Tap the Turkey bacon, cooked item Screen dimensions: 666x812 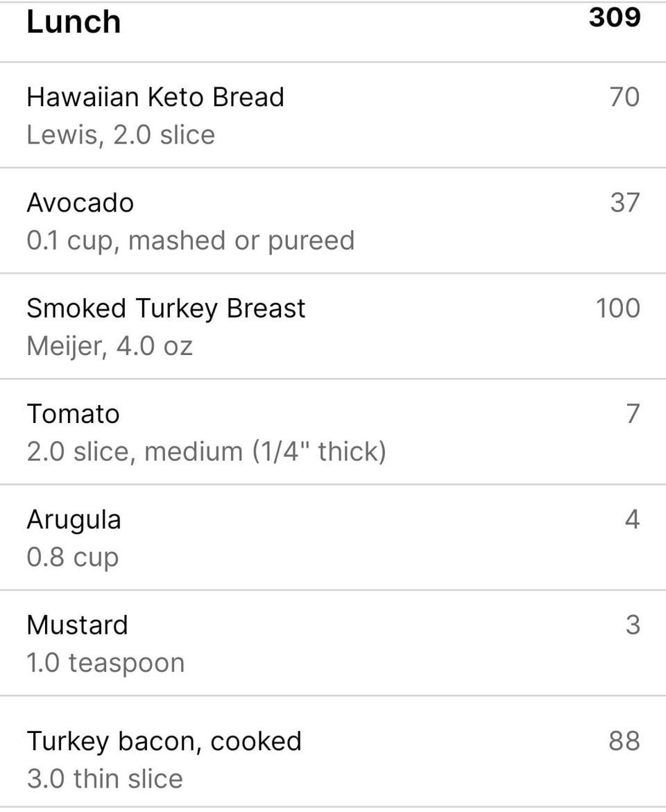pos(333,752)
